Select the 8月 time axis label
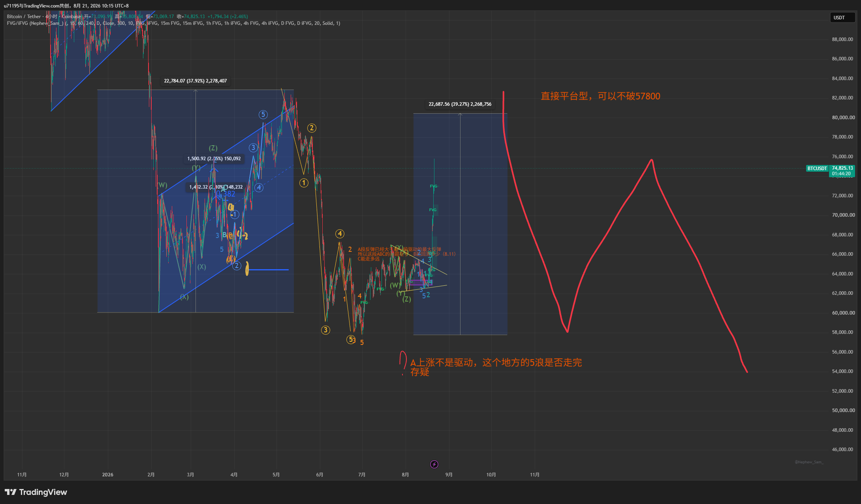Image resolution: width=861 pixels, height=504 pixels. pyautogui.click(x=405, y=475)
